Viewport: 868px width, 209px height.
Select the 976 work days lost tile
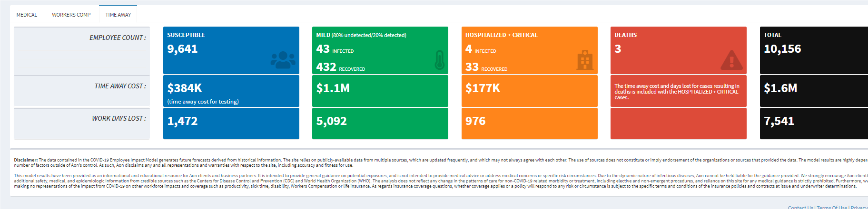click(x=529, y=123)
